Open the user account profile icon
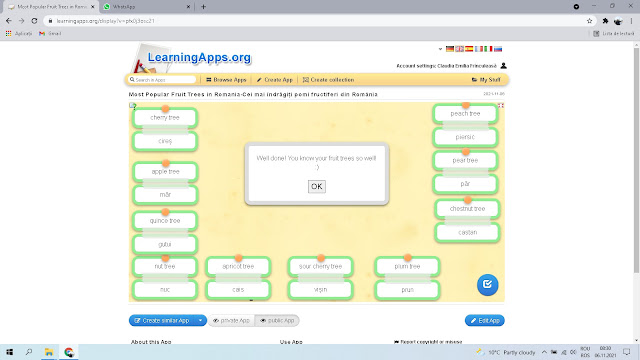This screenshot has width=640, height=360. pos(504,66)
